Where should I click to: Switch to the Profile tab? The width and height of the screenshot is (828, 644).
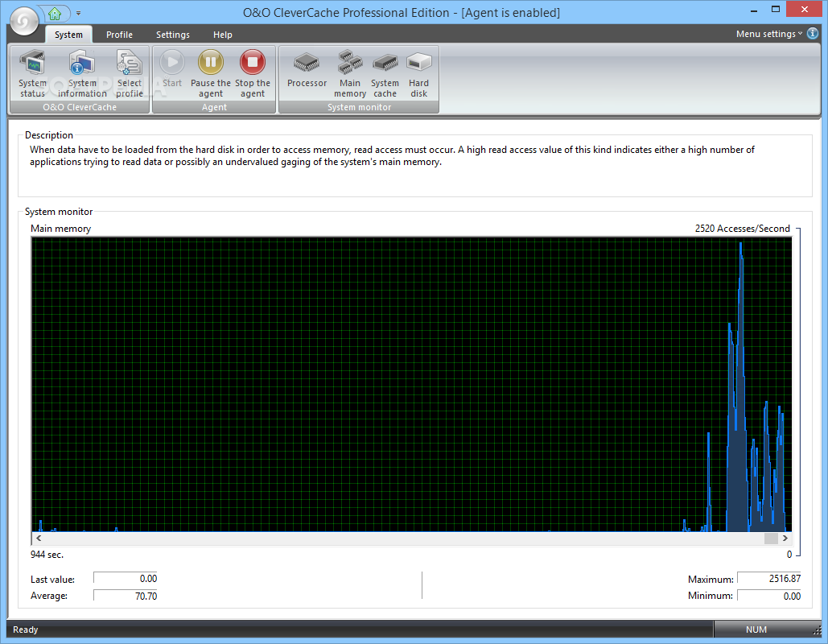119,35
